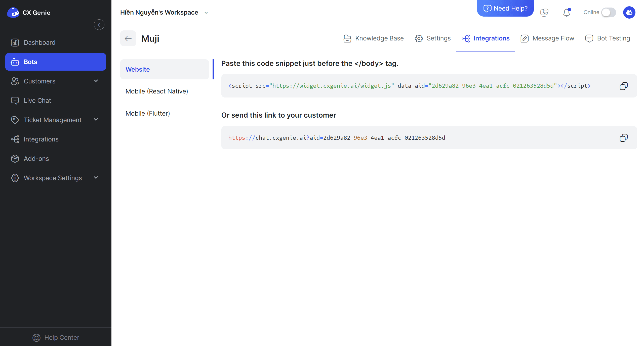
Task: Click the sidebar Integrations nodes icon
Action: tap(15, 139)
